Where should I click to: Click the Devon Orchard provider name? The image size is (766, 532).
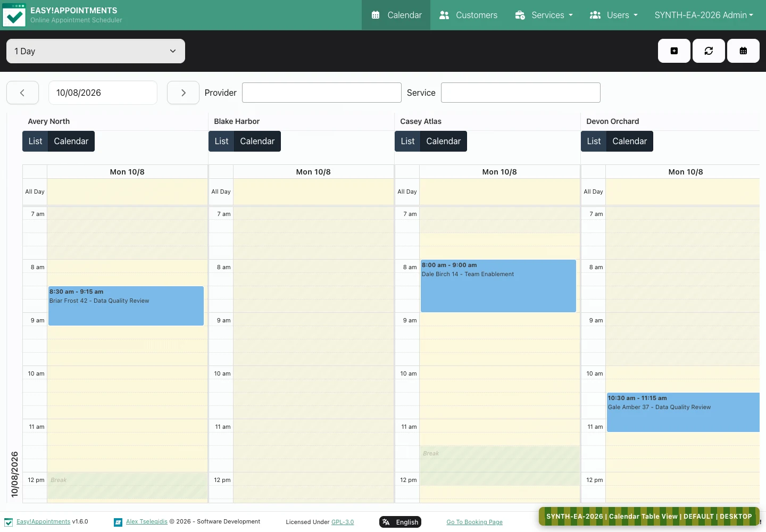[613, 121]
